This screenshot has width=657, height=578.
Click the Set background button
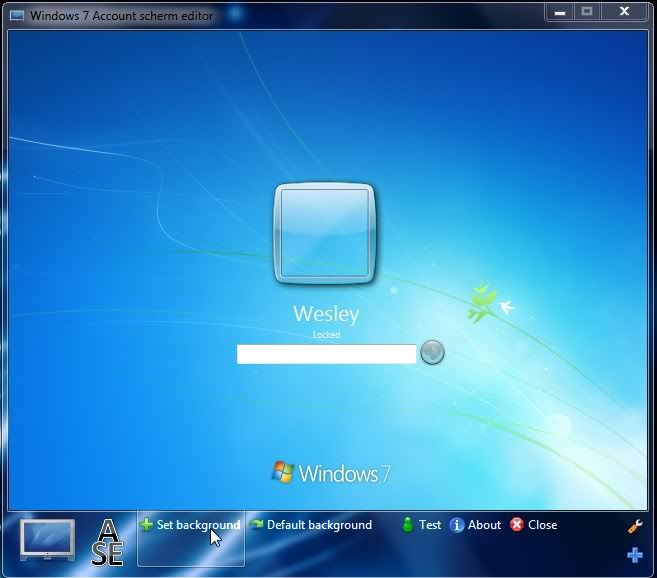(190, 525)
